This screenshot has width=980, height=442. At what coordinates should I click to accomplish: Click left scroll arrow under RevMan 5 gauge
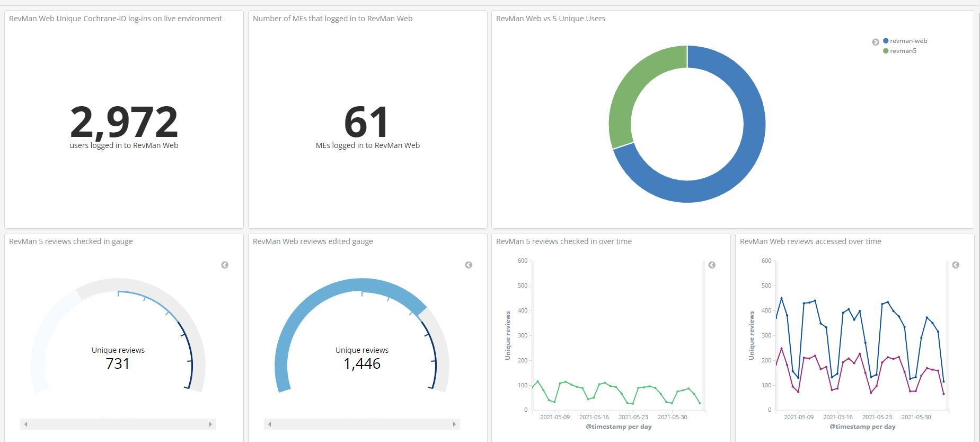pos(25,424)
